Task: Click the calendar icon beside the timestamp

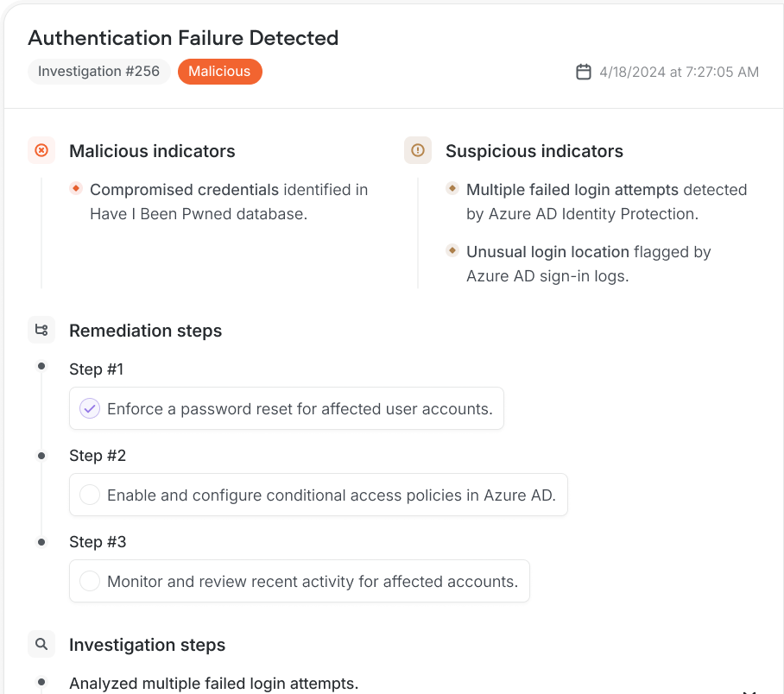Action: tap(585, 72)
